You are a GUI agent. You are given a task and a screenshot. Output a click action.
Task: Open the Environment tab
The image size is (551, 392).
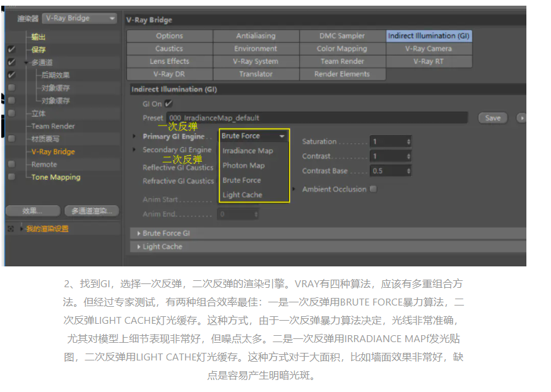pos(256,49)
